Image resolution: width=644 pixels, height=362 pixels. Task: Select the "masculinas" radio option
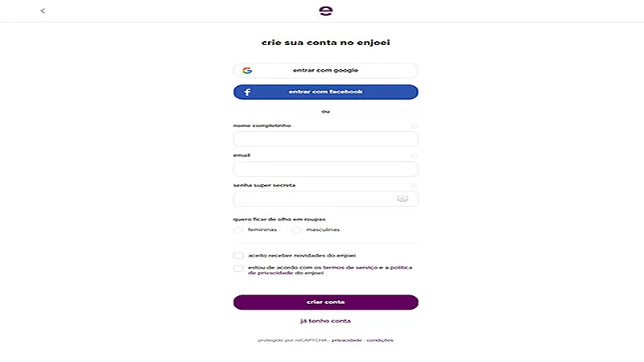point(296,230)
